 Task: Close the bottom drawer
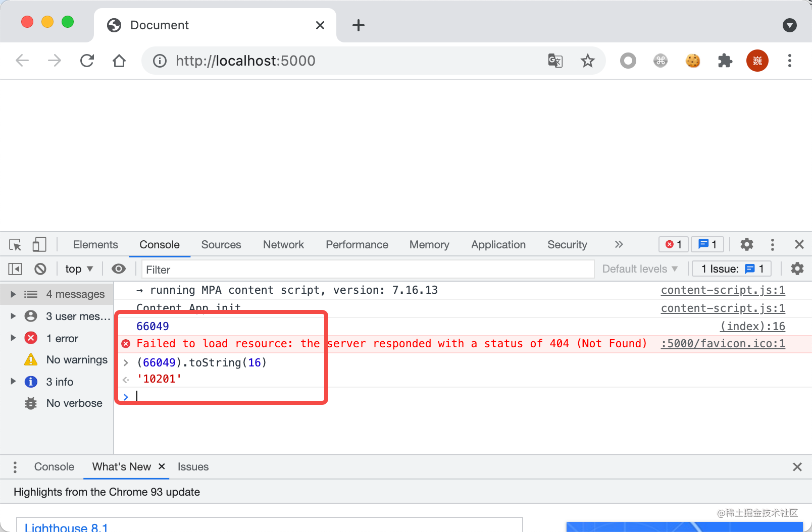pyautogui.click(x=797, y=467)
